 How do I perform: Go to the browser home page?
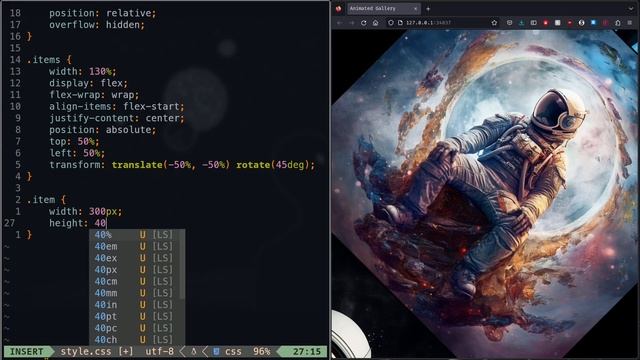376,23
